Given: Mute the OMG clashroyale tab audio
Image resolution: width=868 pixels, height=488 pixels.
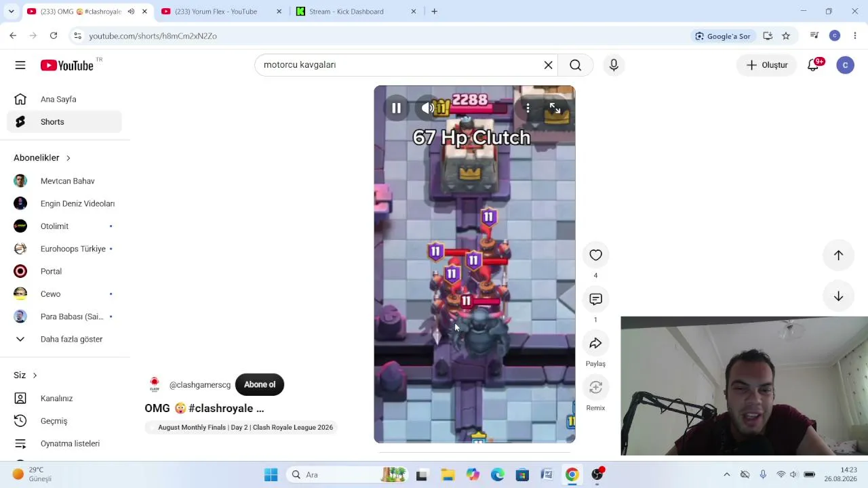Looking at the screenshot, I should (131, 12).
